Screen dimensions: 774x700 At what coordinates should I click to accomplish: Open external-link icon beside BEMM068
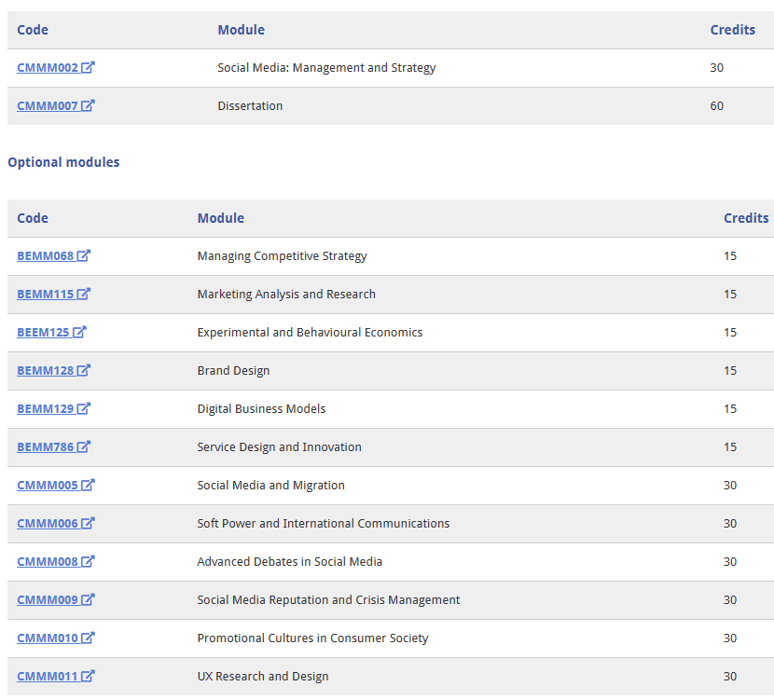pyautogui.click(x=84, y=255)
